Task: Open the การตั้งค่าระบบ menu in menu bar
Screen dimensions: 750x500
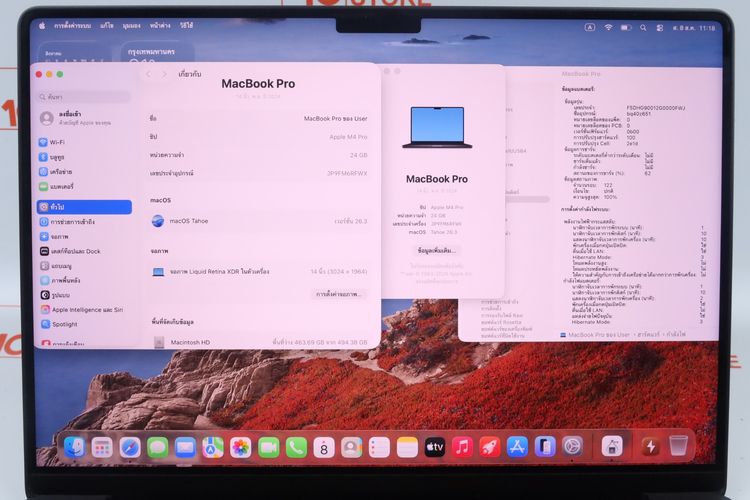Action: click(72, 26)
